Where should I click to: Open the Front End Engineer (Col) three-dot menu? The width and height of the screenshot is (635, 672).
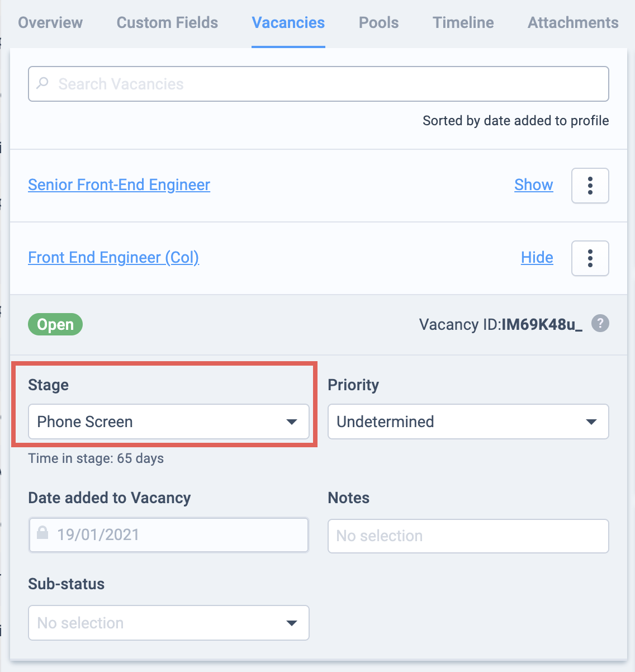tap(590, 258)
